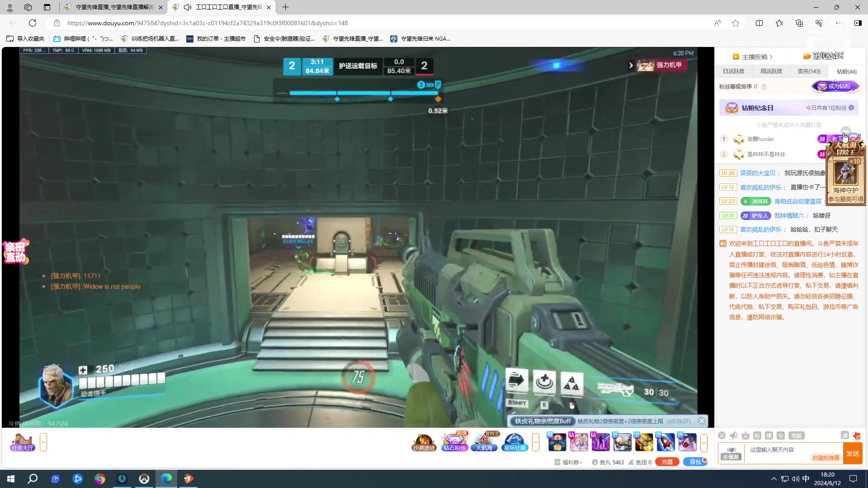This screenshot has height=488, width=868.
Task: Click the red gift-effects icon above chat
Action: (x=856, y=436)
